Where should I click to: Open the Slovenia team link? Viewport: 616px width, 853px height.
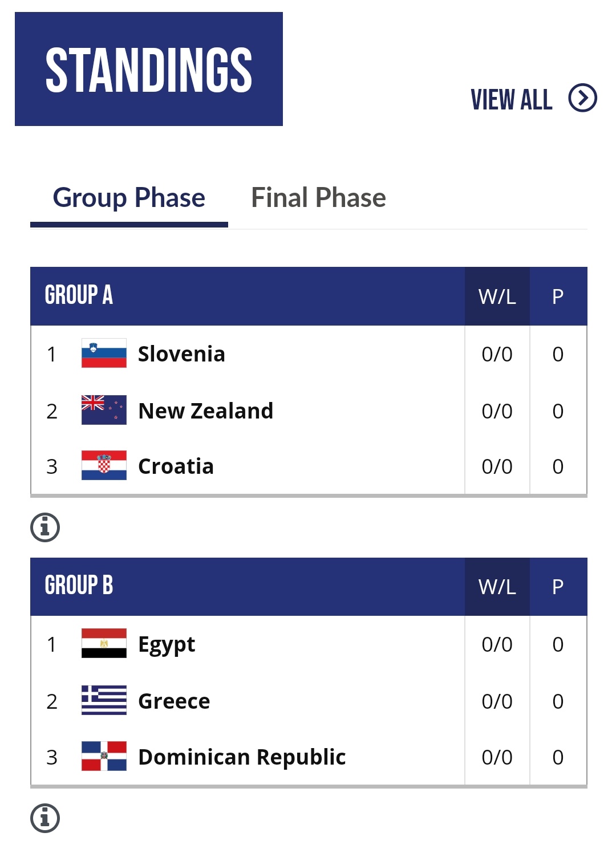181,354
